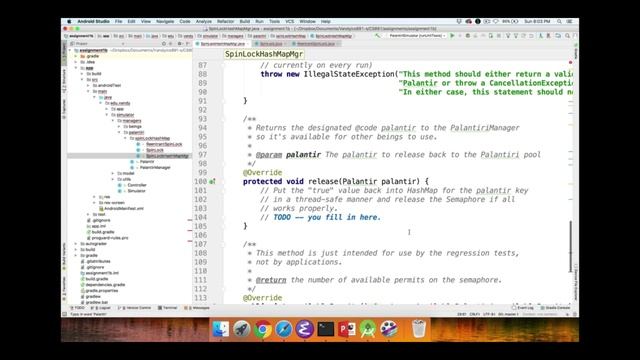The image size is (640, 360).
Task: Switch to the SpinLock.java tab
Action: pyautogui.click(x=271, y=44)
